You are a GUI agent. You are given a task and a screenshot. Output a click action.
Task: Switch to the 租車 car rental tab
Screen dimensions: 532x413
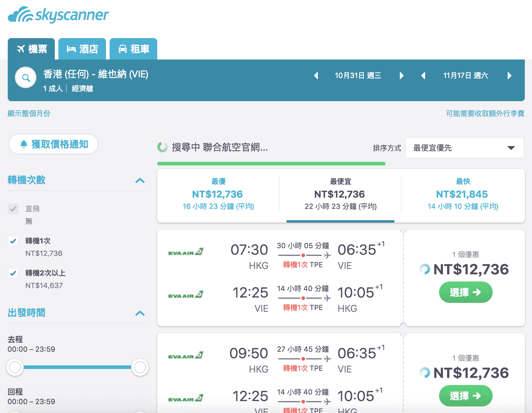pyautogui.click(x=133, y=49)
